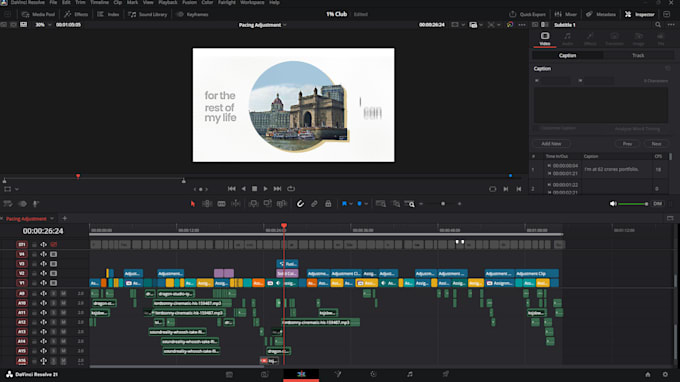Open the flag color dropdown arrow
The image size is (680, 382).
tap(351, 204)
